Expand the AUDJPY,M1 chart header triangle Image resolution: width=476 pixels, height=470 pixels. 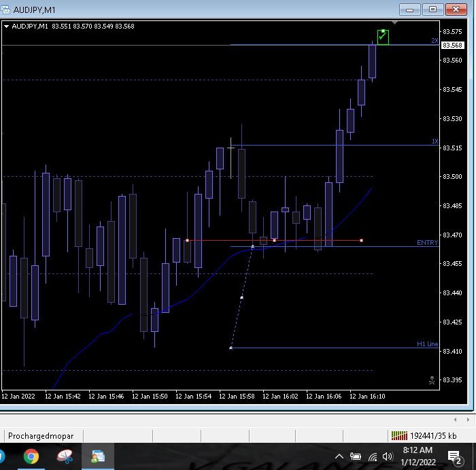point(6,27)
